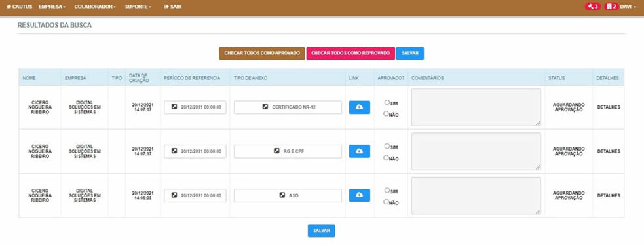The width and height of the screenshot is (644, 245).
Task: Open Detalhes link for RG e CPF row
Action: tap(609, 151)
